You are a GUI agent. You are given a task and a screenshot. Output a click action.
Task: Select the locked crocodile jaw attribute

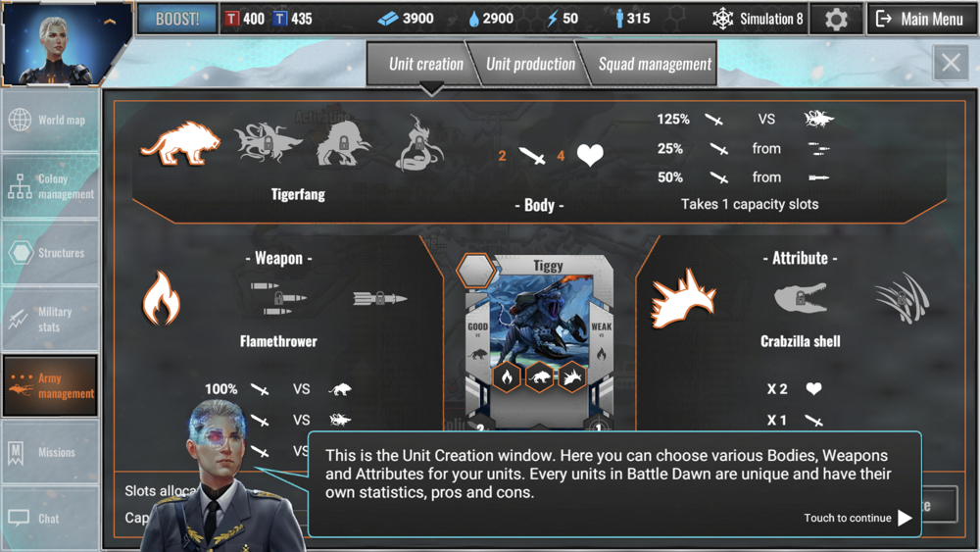[x=801, y=298]
